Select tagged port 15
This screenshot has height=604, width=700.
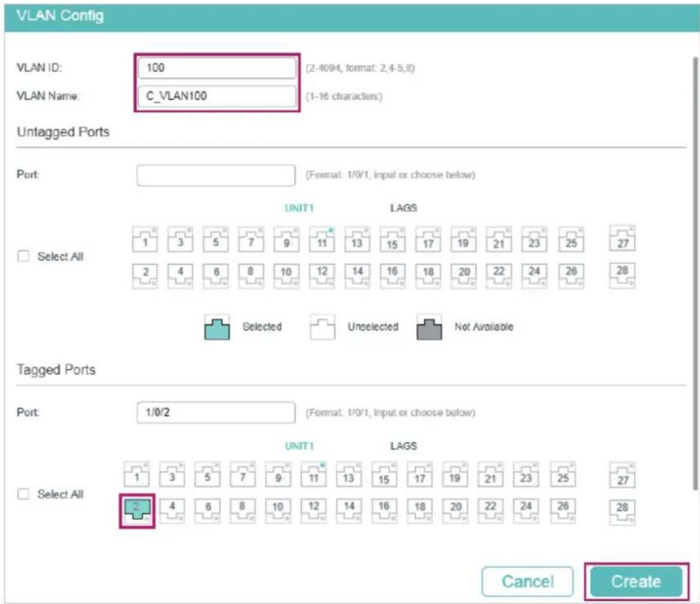(x=384, y=475)
